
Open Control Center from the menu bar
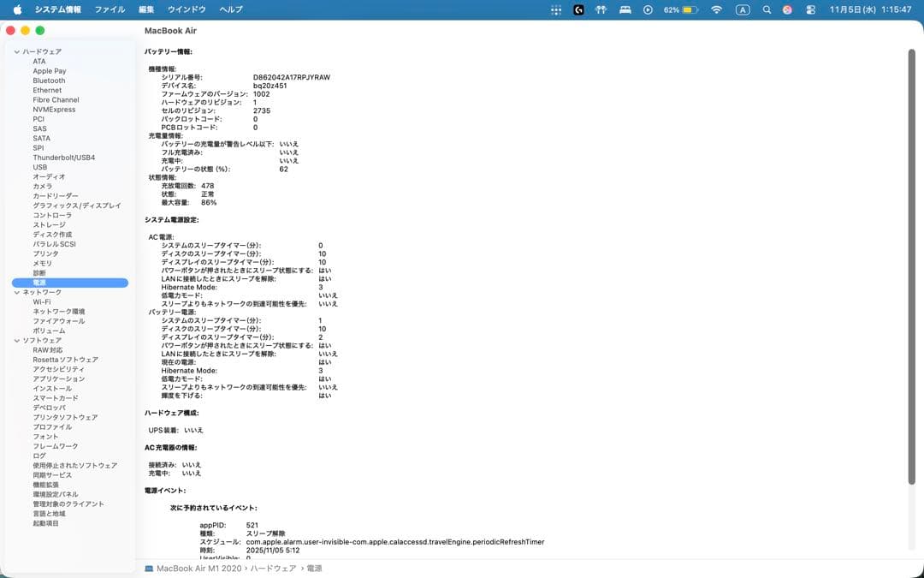pos(809,9)
